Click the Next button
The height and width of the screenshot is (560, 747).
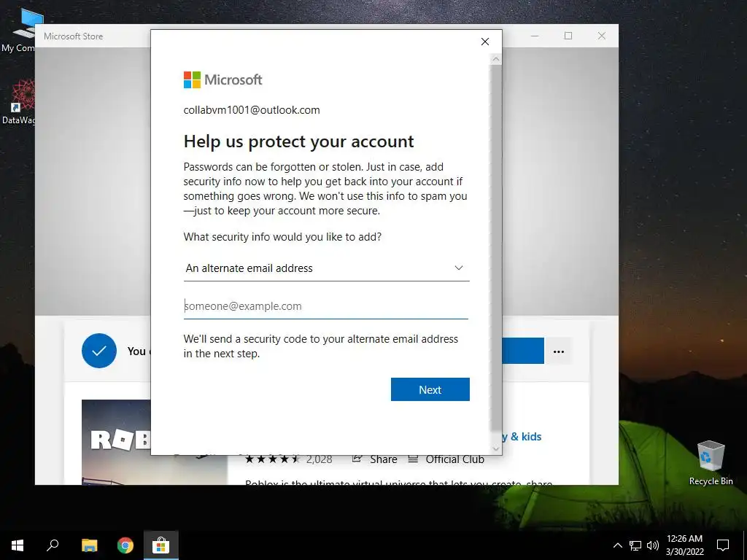click(x=430, y=389)
